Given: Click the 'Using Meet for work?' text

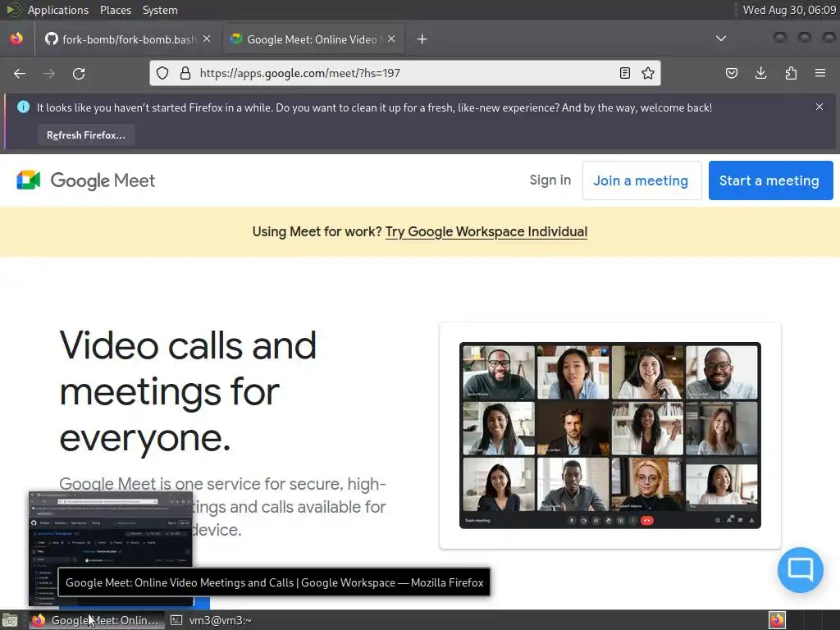Looking at the screenshot, I should (317, 231).
